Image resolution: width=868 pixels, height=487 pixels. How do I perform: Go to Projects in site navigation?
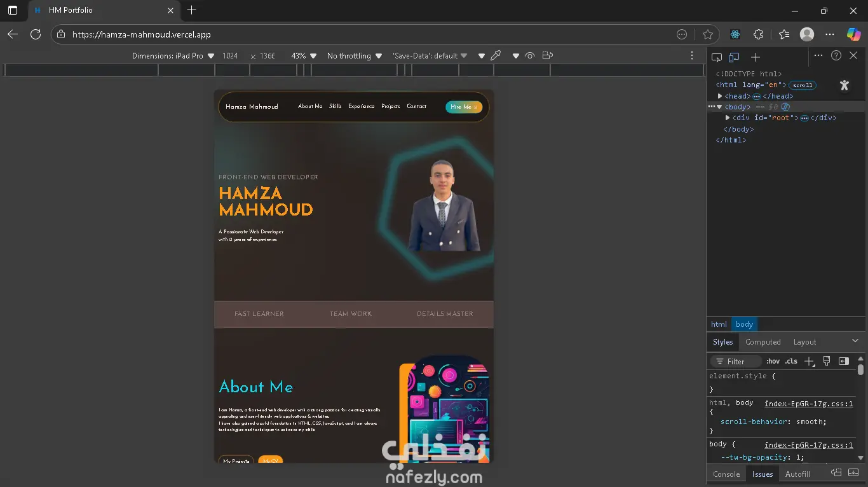tap(391, 106)
